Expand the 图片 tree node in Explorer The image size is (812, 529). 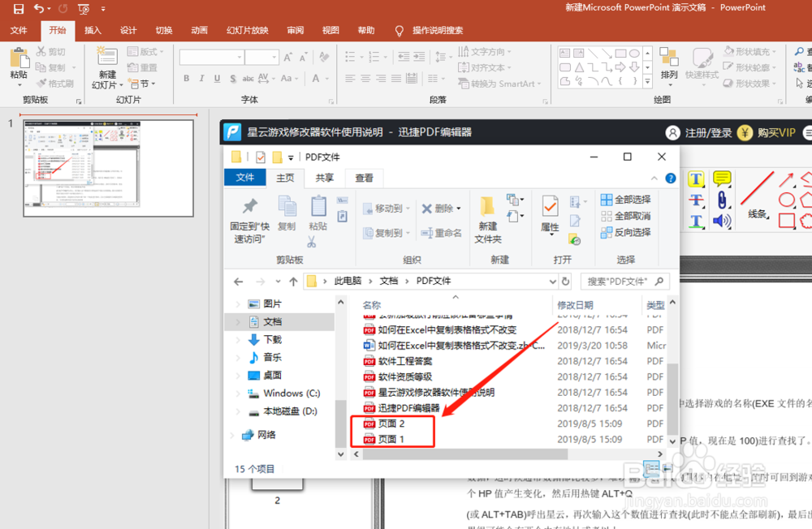click(238, 303)
